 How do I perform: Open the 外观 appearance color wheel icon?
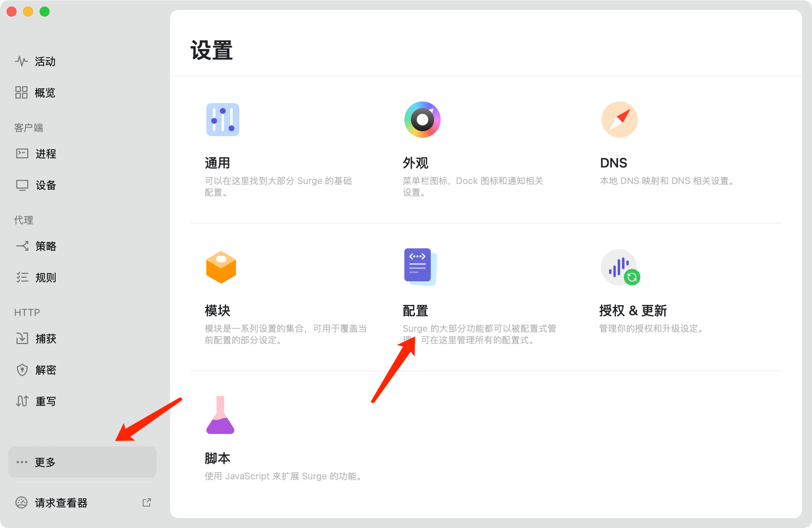(422, 120)
